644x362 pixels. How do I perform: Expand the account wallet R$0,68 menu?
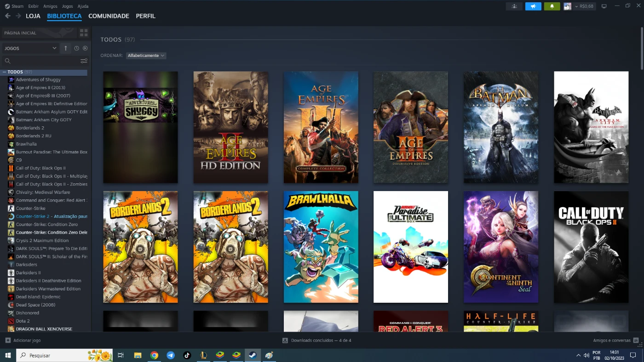tap(584, 6)
